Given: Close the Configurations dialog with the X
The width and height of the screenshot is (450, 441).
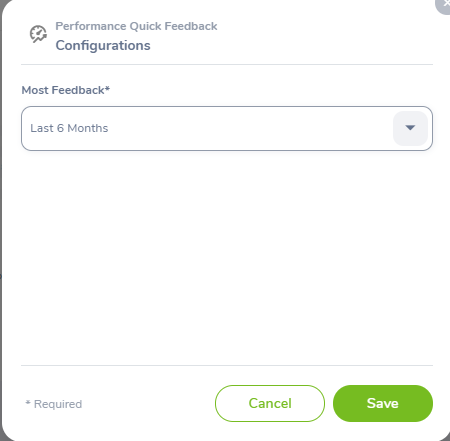Looking at the screenshot, I should click(x=444, y=4).
